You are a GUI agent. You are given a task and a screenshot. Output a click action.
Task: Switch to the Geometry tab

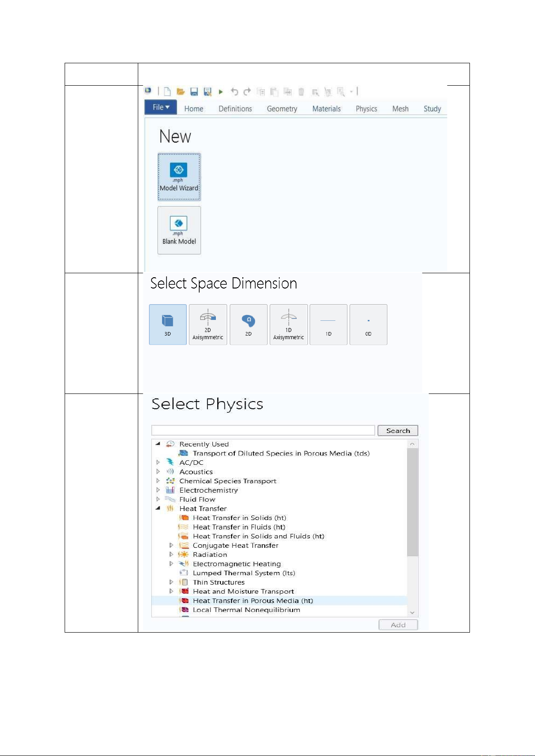[x=282, y=109]
